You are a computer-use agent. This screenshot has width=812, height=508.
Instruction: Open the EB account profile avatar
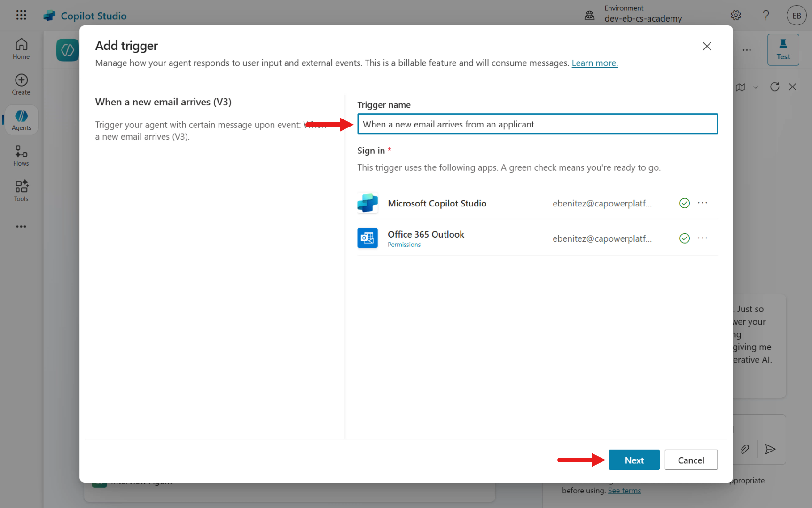[796, 16]
